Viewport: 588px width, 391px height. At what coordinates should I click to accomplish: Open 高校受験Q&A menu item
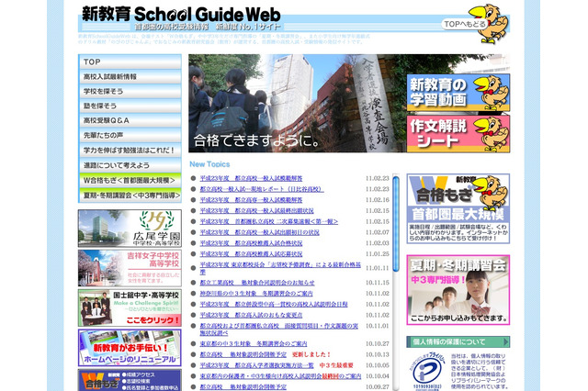[x=130, y=120]
